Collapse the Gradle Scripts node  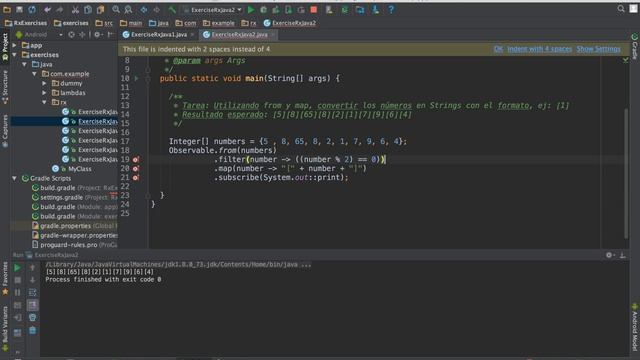(15, 178)
